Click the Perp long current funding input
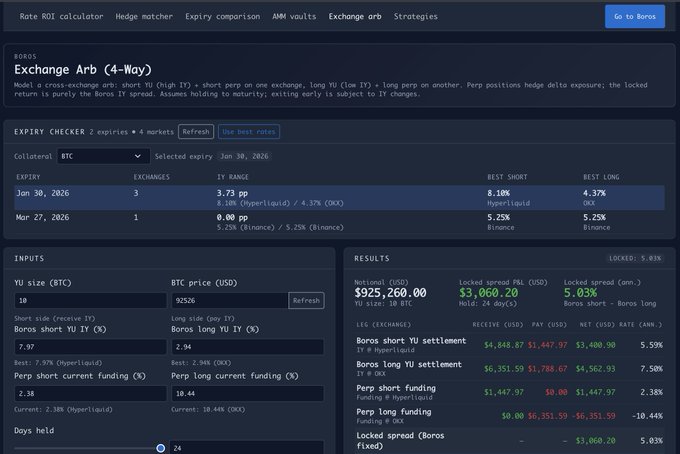Viewport: 680px width, 454px height. point(247,394)
